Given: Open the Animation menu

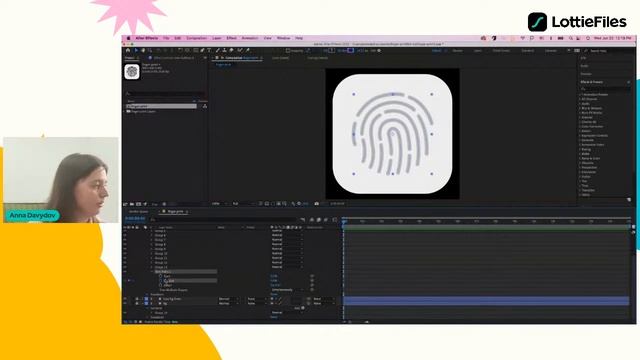Looking at the screenshot, I should tap(250, 38).
